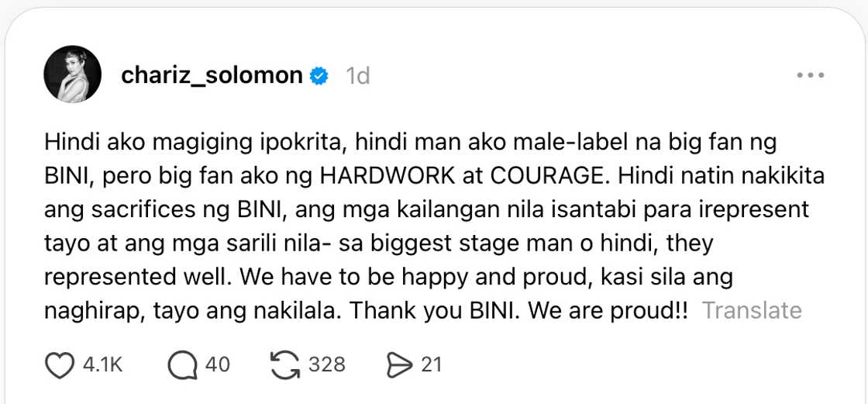Click the 40 replies count

(x=218, y=364)
